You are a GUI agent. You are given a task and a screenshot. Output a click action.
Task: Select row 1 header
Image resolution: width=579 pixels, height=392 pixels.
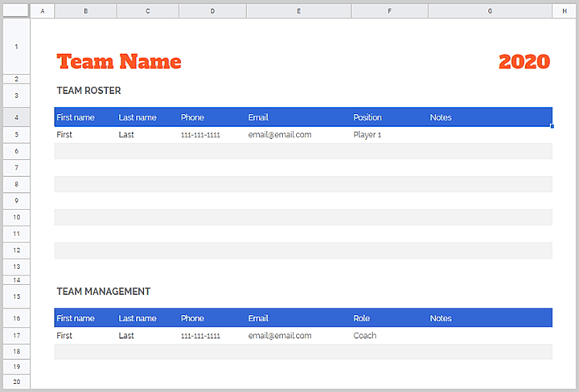16,47
